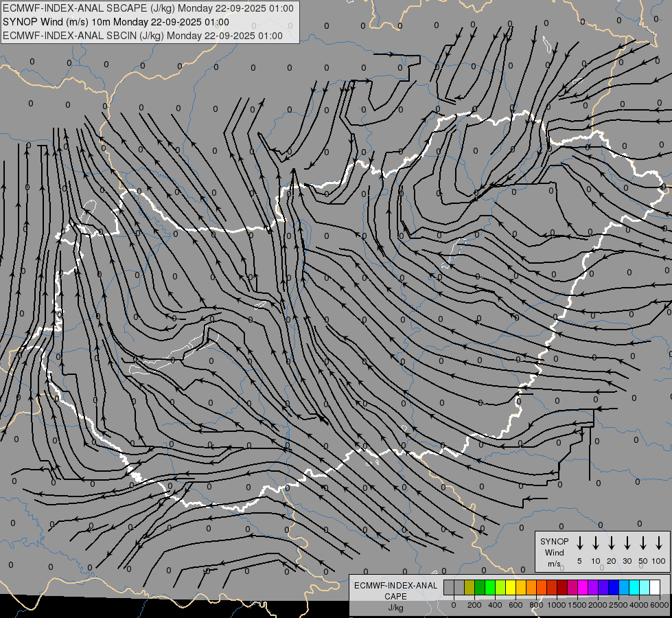Click the 400 value on CAPE scale
Viewport: 672px width, 618px height.
[495, 605]
